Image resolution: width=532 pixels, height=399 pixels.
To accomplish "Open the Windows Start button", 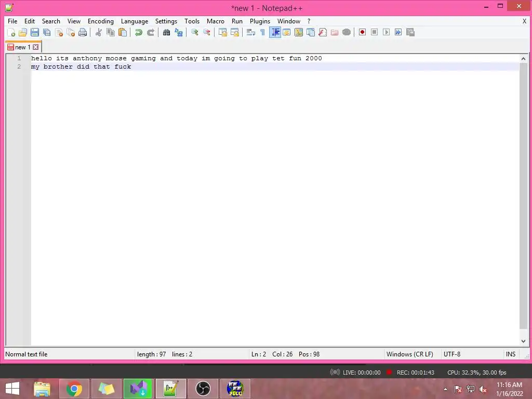I will [x=12, y=389].
